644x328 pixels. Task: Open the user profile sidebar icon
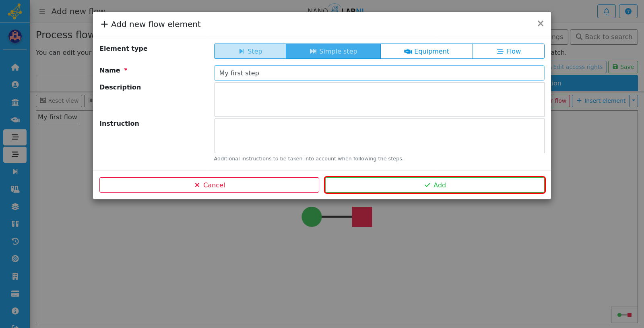tap(15, 85)
